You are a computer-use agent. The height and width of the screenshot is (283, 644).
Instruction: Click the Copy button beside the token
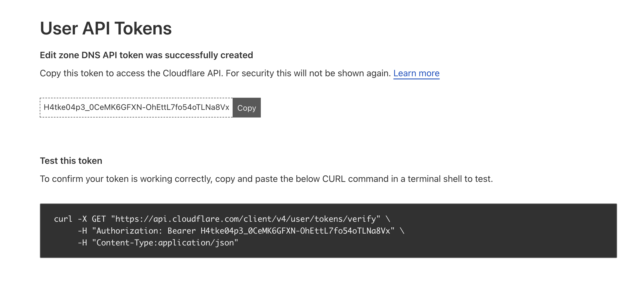coord(246,108)
